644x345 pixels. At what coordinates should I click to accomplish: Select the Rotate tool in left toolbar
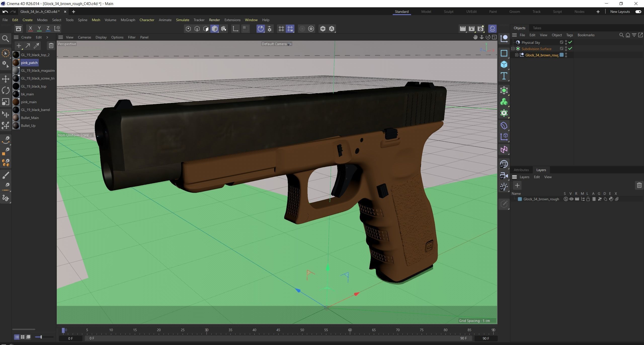[x=6, y=90]
